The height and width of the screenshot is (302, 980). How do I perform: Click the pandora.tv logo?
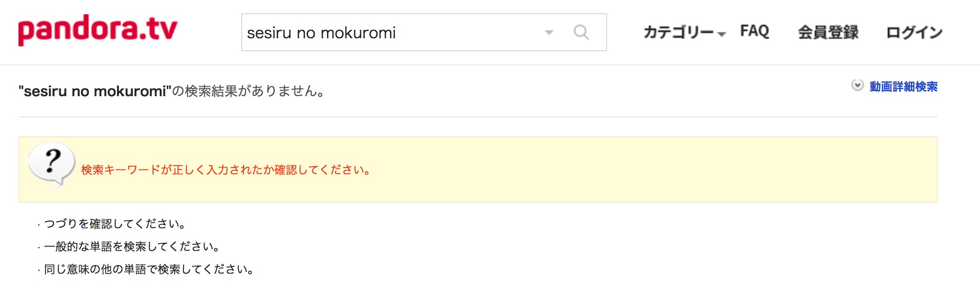click(98, 30)
